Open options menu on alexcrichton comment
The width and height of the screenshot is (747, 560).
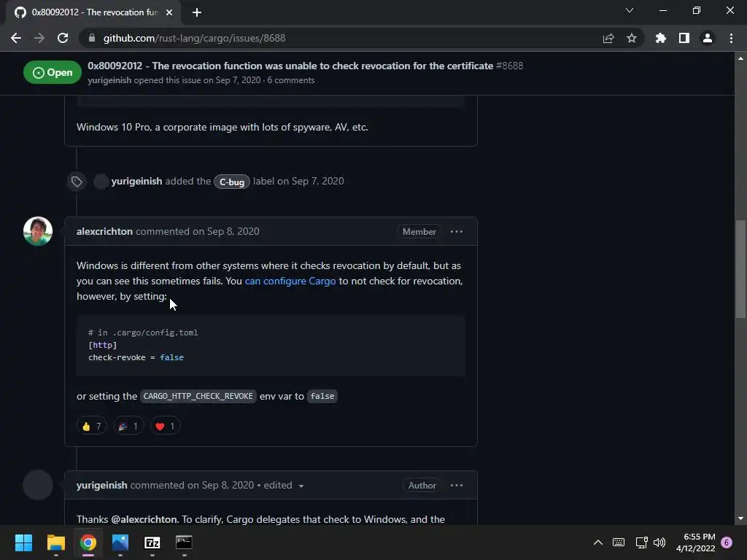(x=457, y=231)
